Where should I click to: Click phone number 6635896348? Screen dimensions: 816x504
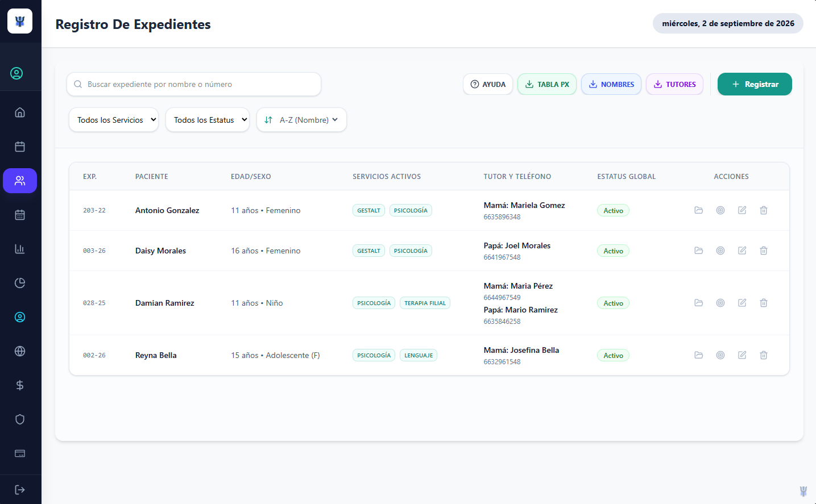pyautogui.click(x=502, y=217)
